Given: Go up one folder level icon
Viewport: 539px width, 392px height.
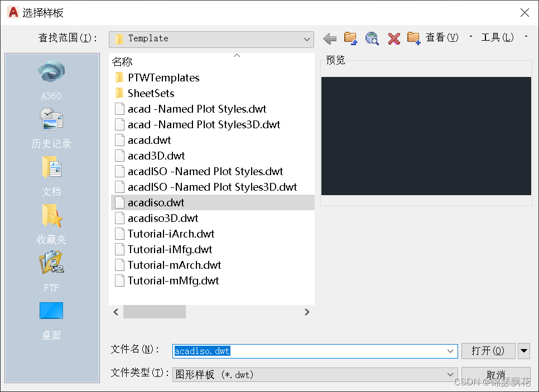Looking at the screenshot, I should tap(350, 38).
